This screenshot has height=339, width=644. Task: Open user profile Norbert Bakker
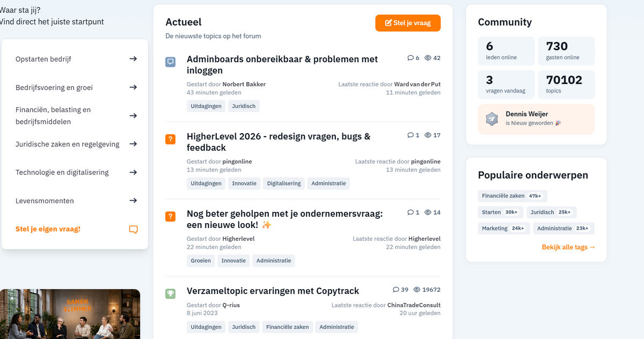point(244,84)
